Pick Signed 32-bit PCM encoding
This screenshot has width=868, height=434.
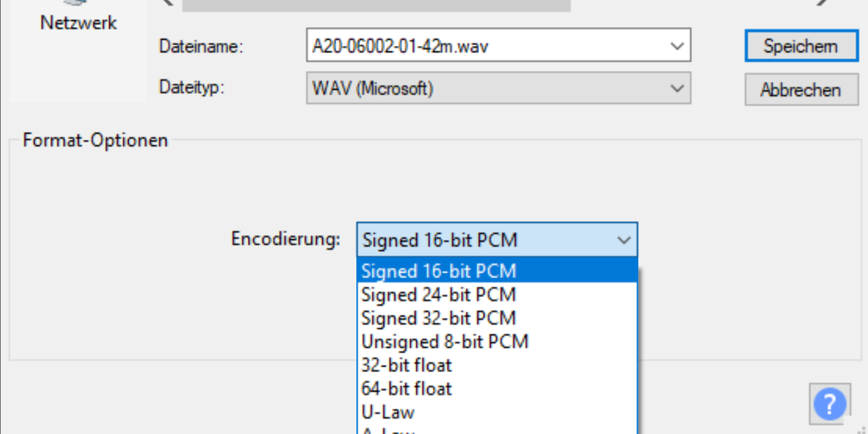pos(497,318)
